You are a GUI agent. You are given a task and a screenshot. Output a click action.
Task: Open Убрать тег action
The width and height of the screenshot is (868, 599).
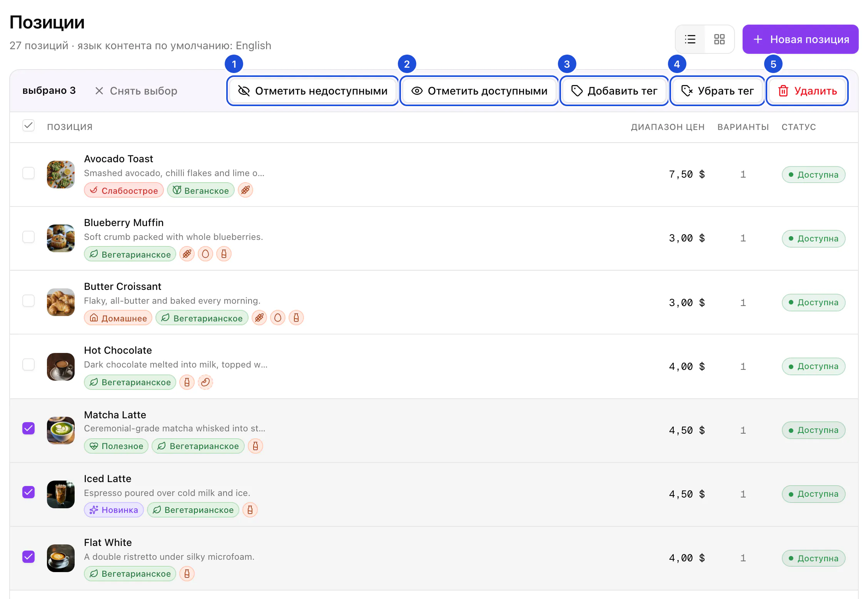pos(717,91)
